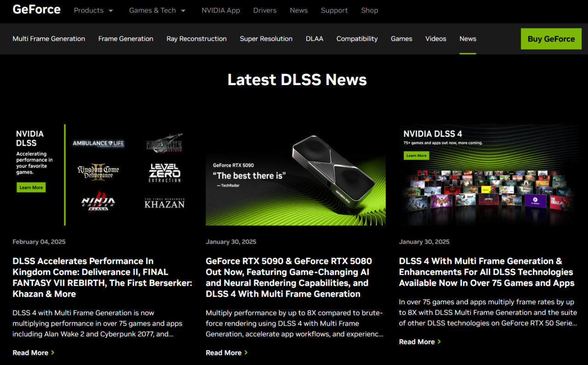
Task: Open the Drivers page
Action: click(265, 10)
